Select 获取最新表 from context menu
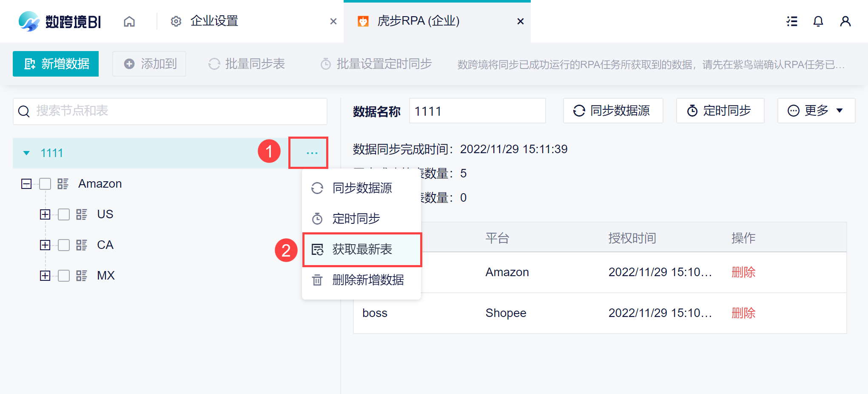 click(x=362, y=250)
